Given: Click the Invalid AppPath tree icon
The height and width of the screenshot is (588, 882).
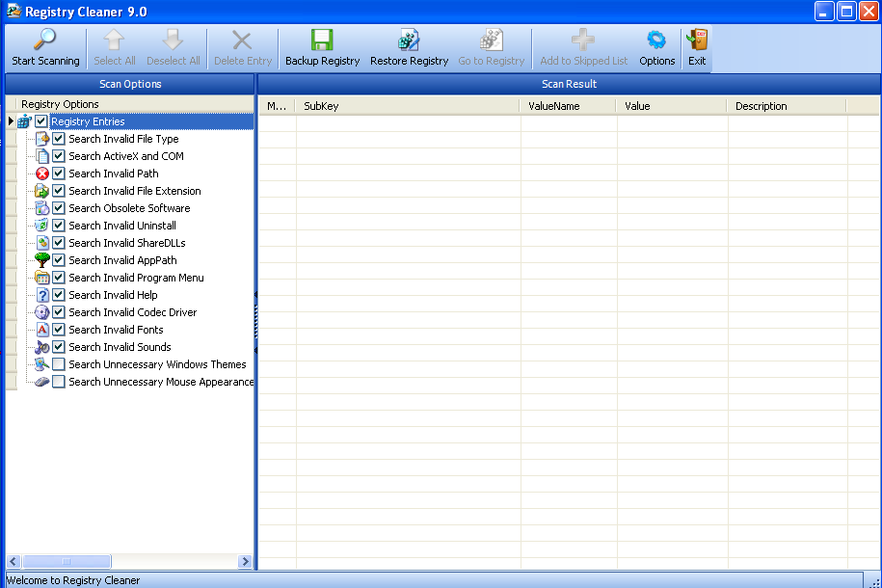Looking at the screenshot, I should coord(42,260).
